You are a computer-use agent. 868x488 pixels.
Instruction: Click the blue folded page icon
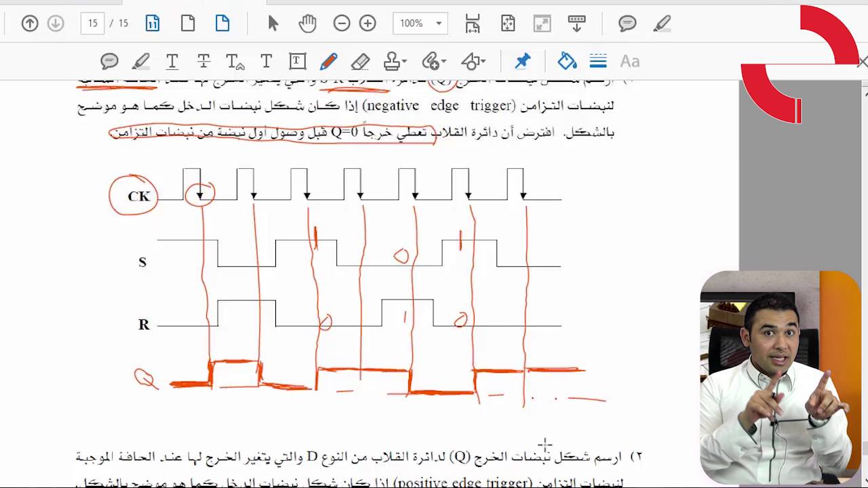coord(222,24)
